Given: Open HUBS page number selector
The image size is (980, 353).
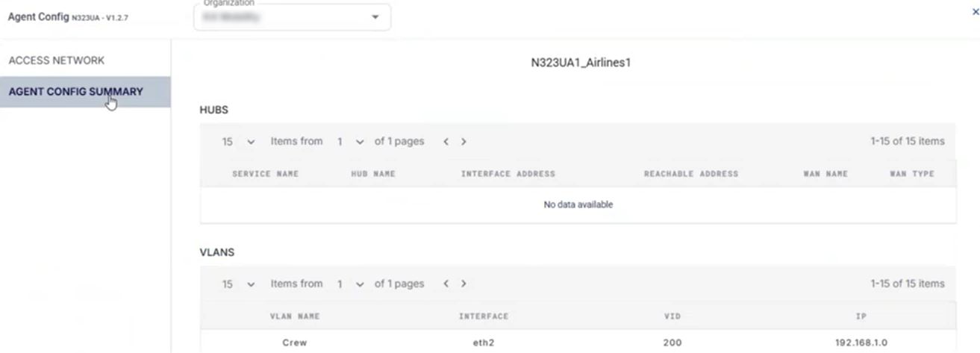Looking at the screenshot, I should pos(351,142).
